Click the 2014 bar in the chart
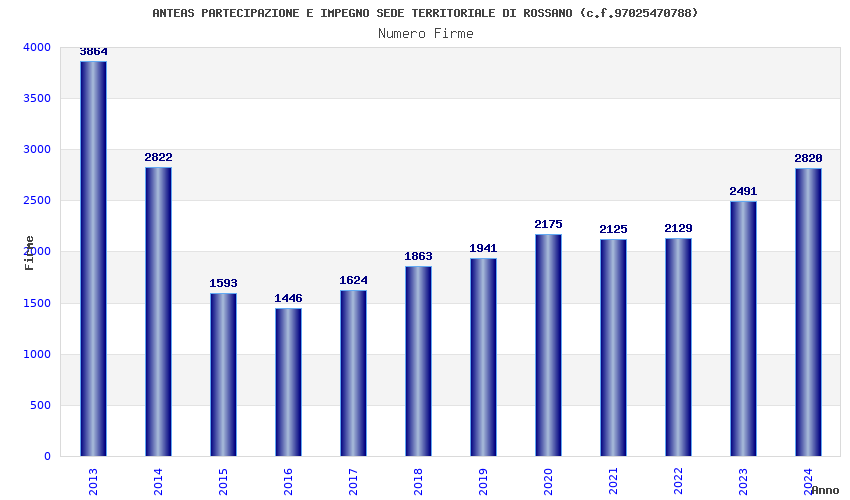 pyautogui.click(x=158, y=312)
